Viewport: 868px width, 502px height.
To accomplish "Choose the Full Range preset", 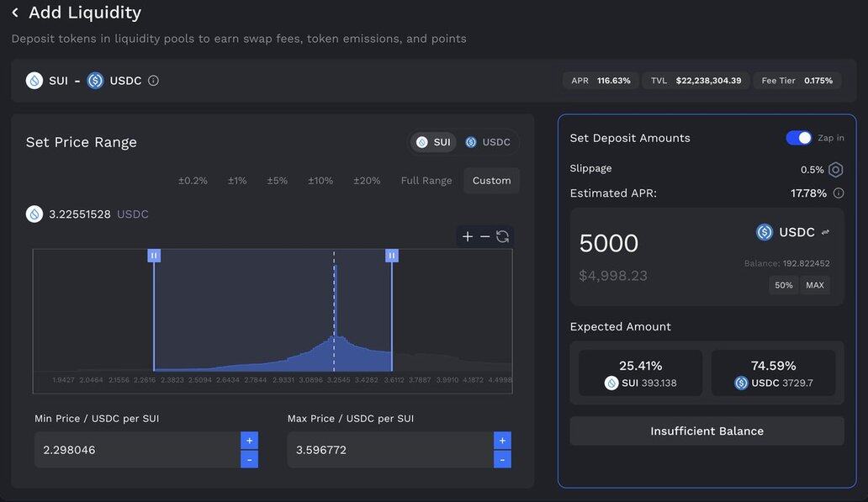I will click(426, 181).
